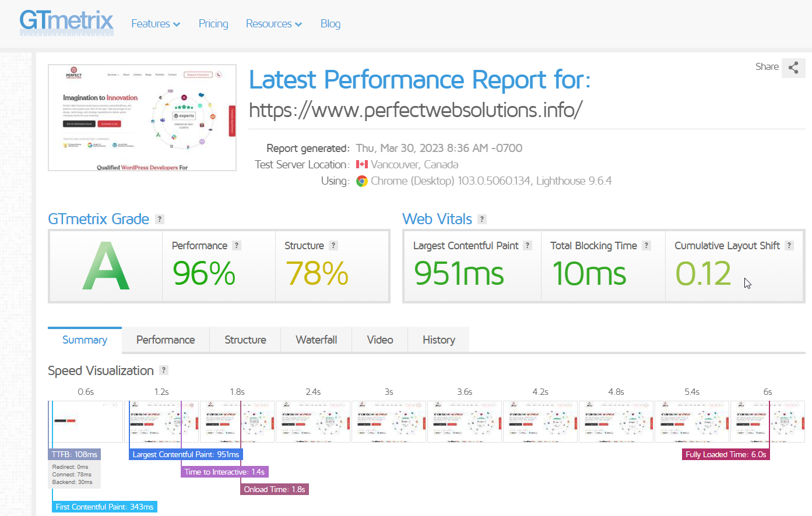The width and height of the screenshot is (812, 516).
Task: Click the 96% performance score
Action: (204, 273)
